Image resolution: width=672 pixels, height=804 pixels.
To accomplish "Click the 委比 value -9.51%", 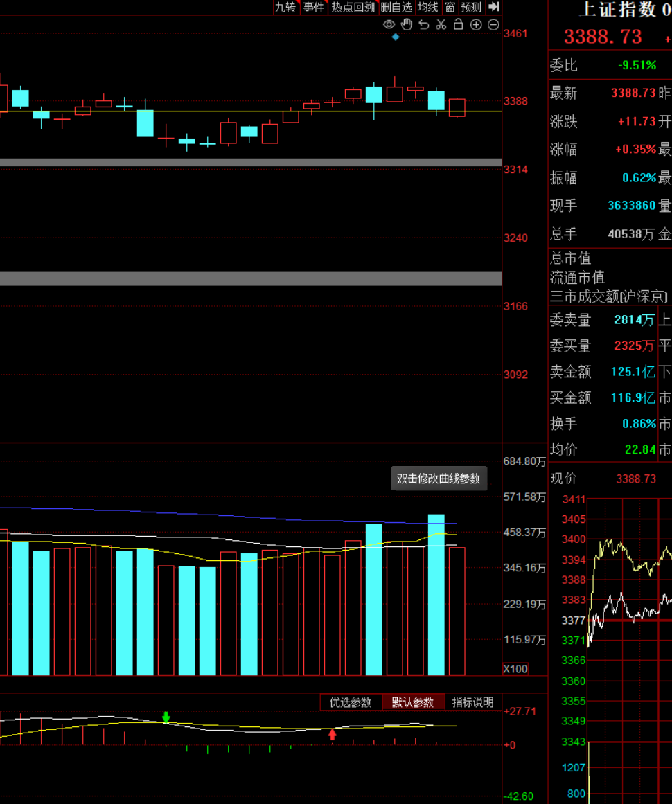I will [x=637, y=65].
